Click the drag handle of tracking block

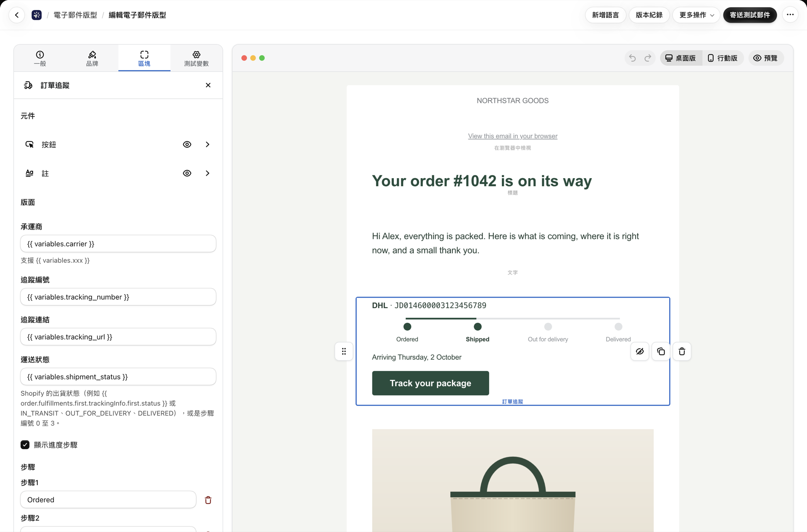click(344, 351)
